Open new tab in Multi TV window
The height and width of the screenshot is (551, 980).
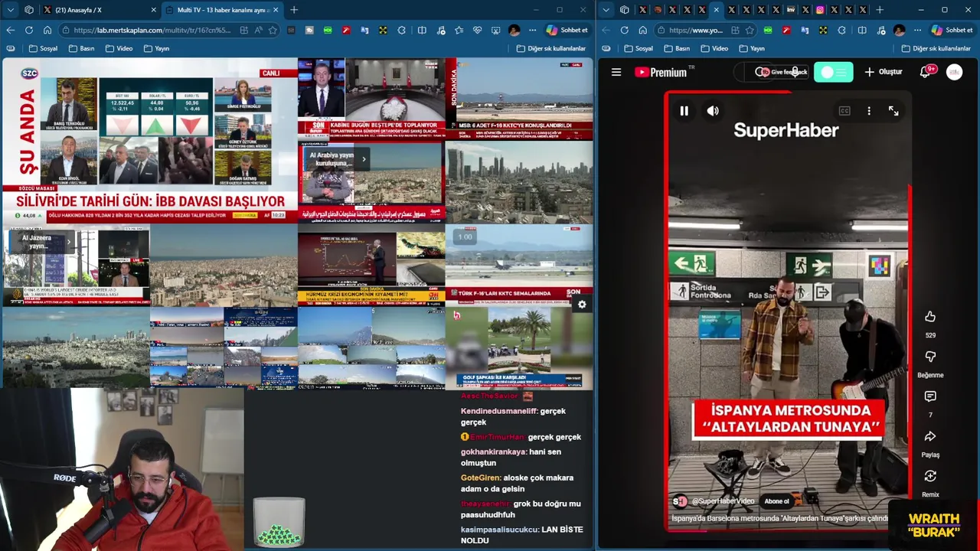294,10
